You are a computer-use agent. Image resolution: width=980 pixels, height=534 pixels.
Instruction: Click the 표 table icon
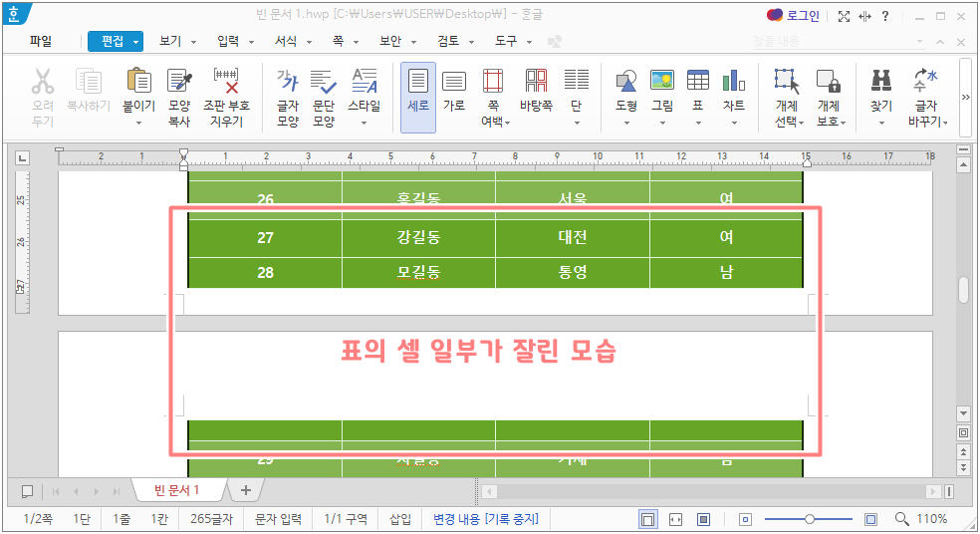click(x=698, y=82)
